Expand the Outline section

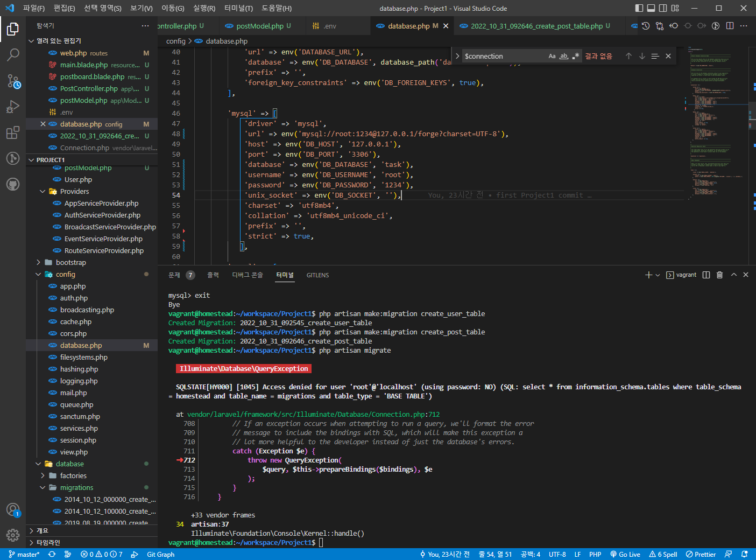[91, 531]
